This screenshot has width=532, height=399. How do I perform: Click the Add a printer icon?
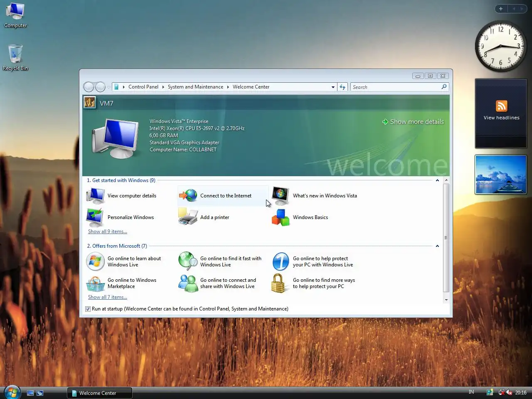tap(188, 217)
